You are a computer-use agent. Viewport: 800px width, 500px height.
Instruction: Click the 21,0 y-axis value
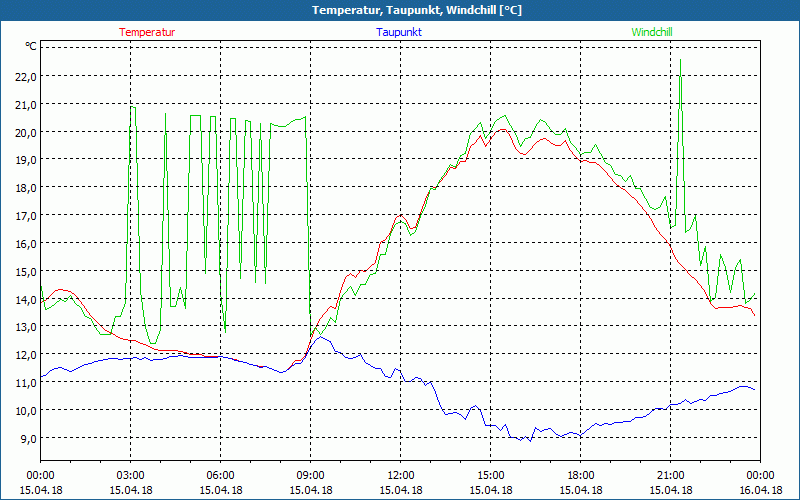[27, 105]
